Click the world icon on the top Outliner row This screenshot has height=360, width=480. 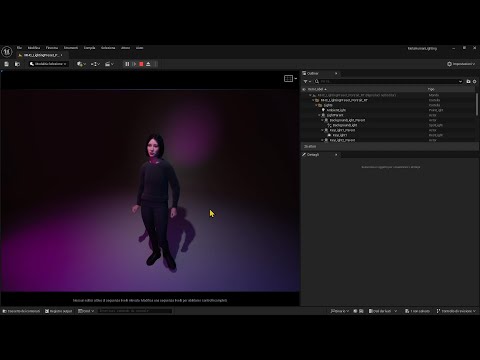pos(314,95)
